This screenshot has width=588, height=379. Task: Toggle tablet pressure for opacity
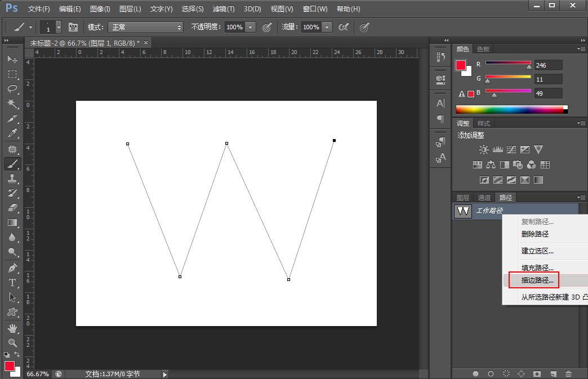(x=267, y=27)
